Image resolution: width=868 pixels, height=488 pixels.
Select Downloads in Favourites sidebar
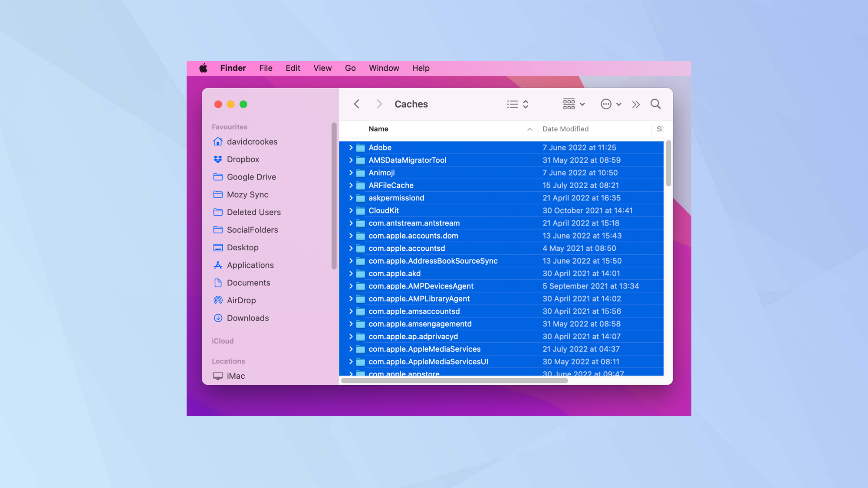[x=248, y=318]
